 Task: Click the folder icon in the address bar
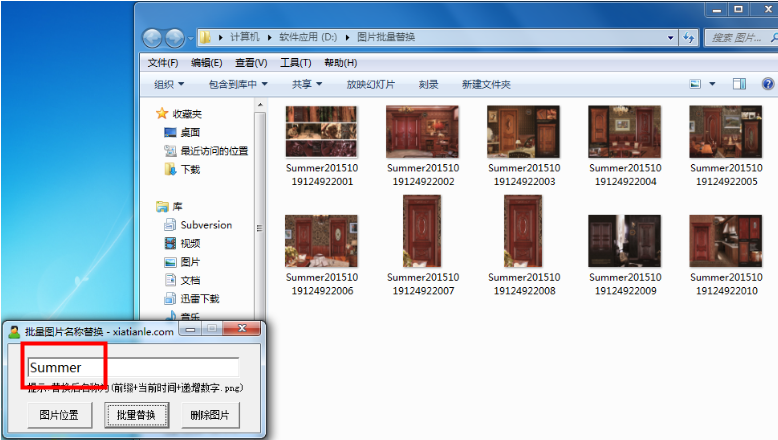coord(205,37)
